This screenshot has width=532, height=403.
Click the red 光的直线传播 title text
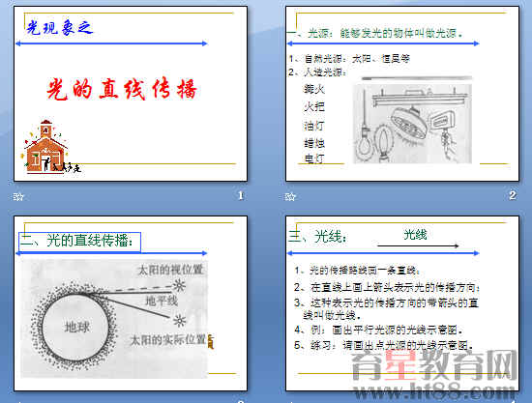pyautogui.click(x=122, y=89)
